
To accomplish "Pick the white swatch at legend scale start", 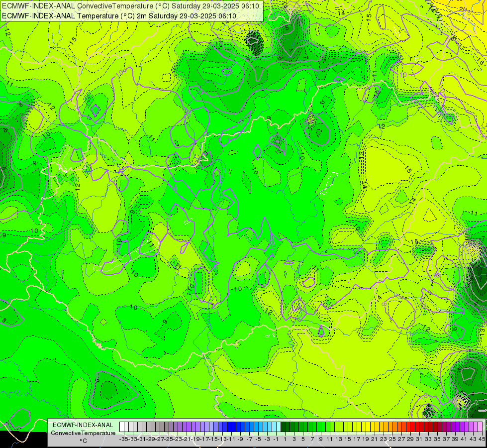I will (122, 427).
